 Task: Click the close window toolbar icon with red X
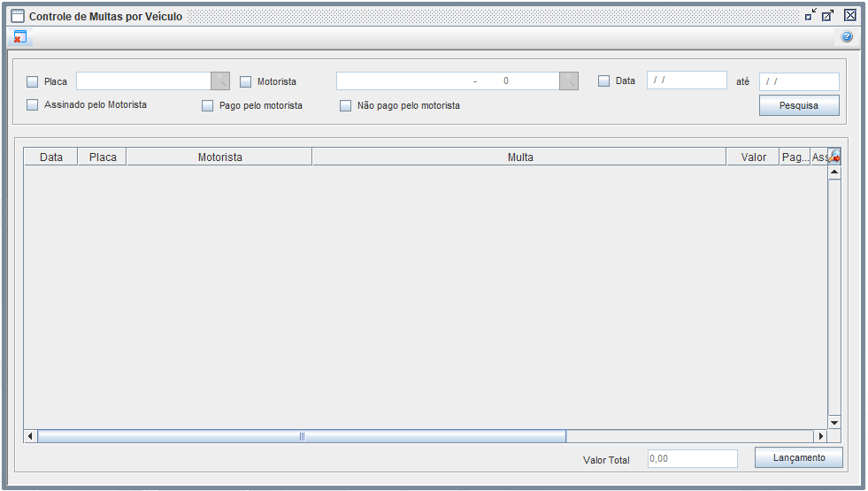[19, 37]
